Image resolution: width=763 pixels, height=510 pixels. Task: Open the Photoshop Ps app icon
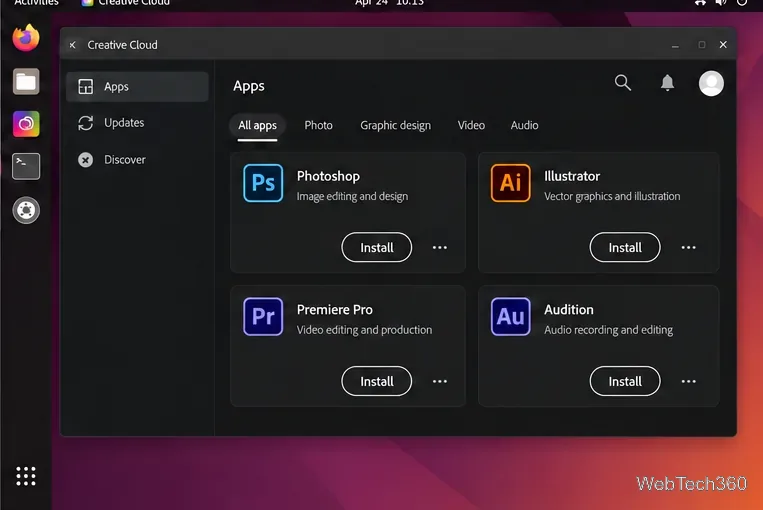click(x=263, y=183)
